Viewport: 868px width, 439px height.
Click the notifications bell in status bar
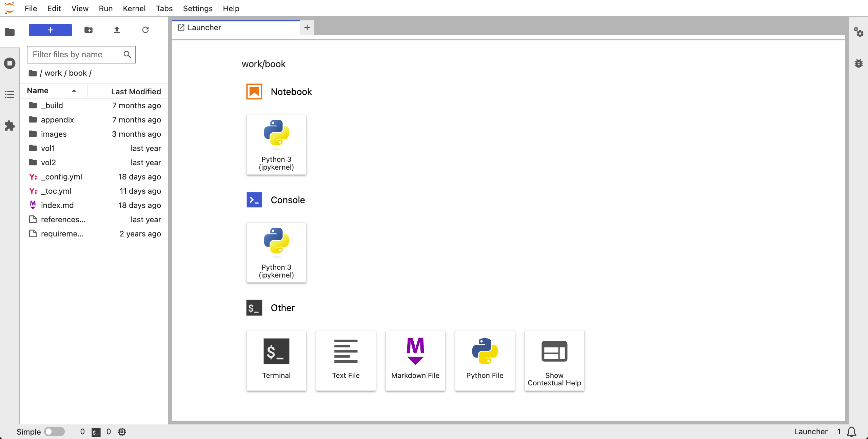pos(851,432)
